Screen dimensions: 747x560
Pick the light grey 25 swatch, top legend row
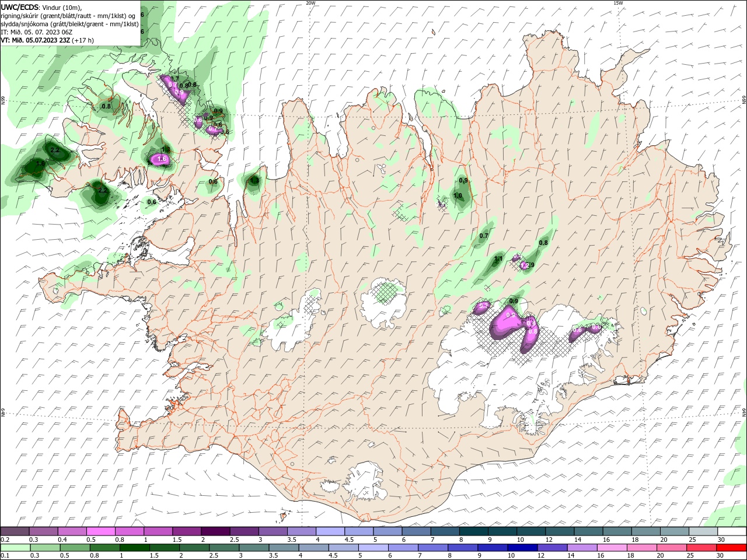[x=703, y=531]
